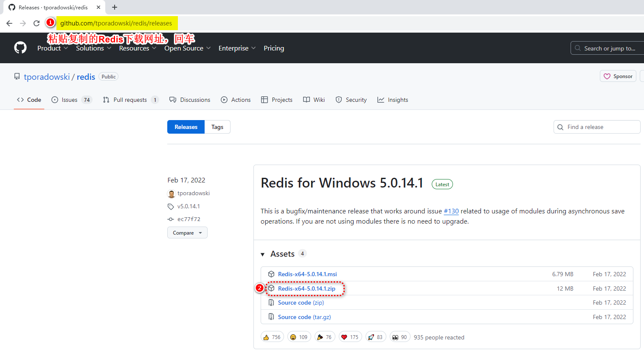
Task: Click the 935 people reacted text
Action: (439, 337)
